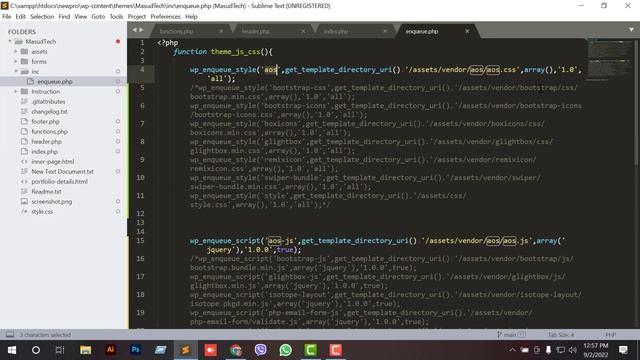This screenshot has height=360, width=640.
Task: Close the index.php tab
Action: point(385,31)
